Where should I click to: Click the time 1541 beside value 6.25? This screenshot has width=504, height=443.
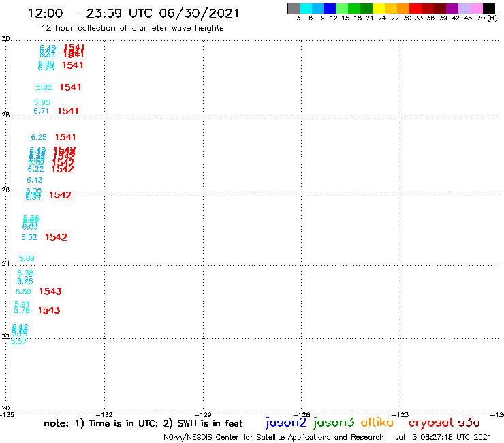[65, 137]
